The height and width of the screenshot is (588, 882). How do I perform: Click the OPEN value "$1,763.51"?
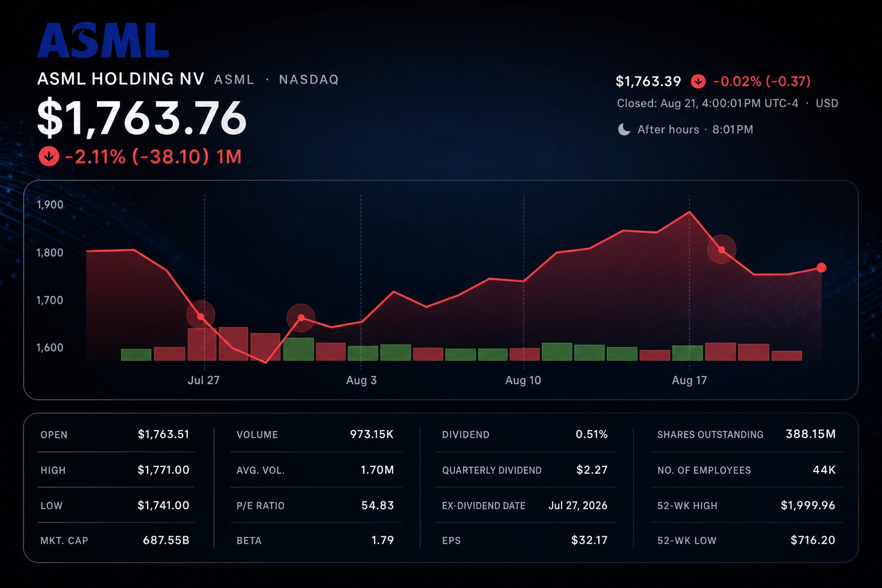(x=164, y=435)
